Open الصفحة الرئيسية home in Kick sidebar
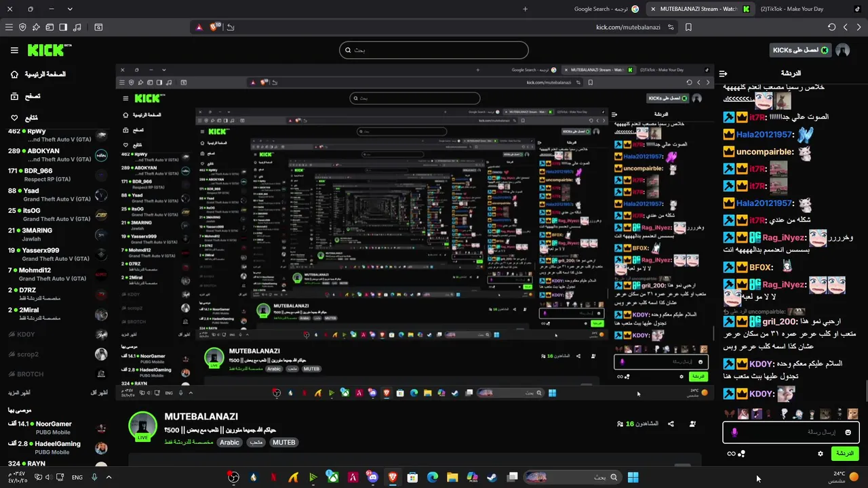Viewport: 868px width, 488px height. tap(39, 74)
